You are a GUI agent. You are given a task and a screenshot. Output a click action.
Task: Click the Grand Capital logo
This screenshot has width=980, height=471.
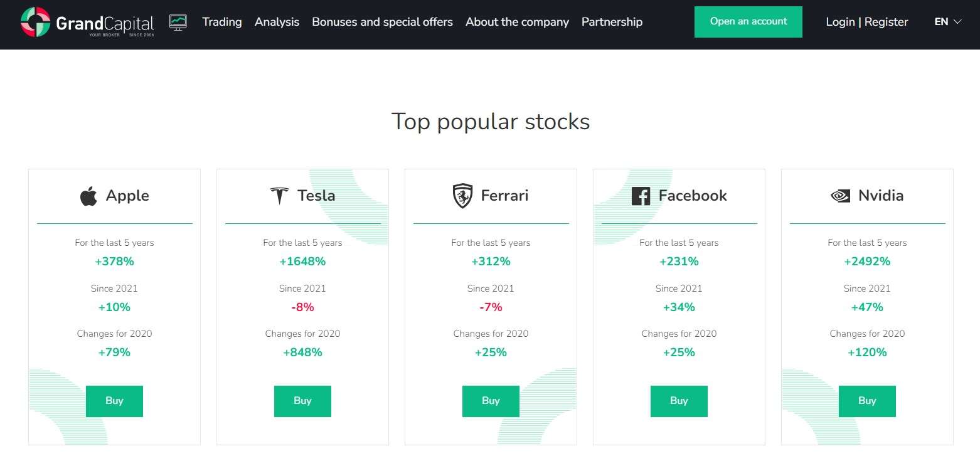coord(87,23)
